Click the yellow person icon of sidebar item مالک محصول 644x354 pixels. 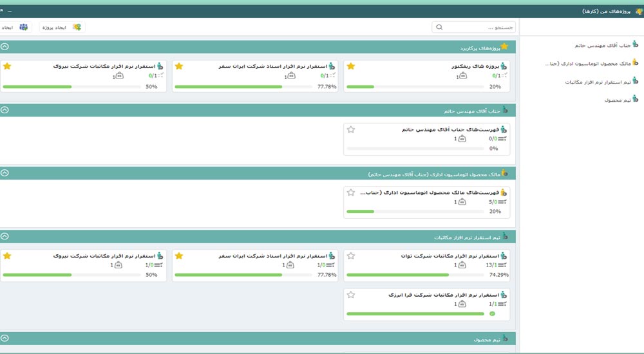[x=636, y=62]
